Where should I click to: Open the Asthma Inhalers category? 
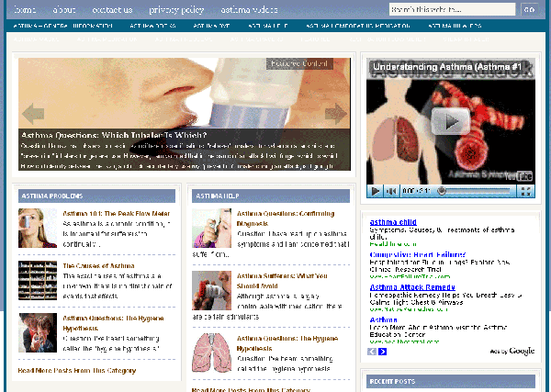[x=455, y=26]
